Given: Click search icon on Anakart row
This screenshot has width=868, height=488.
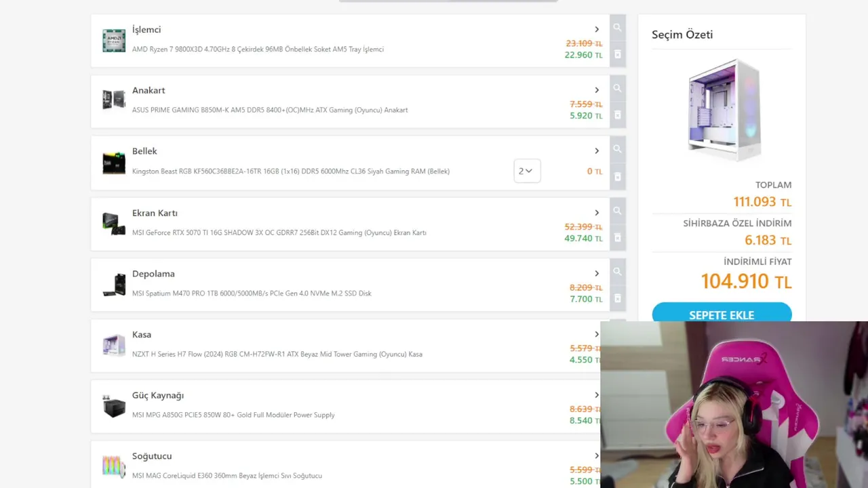Looking at the screenshot, I should [617, 88].
